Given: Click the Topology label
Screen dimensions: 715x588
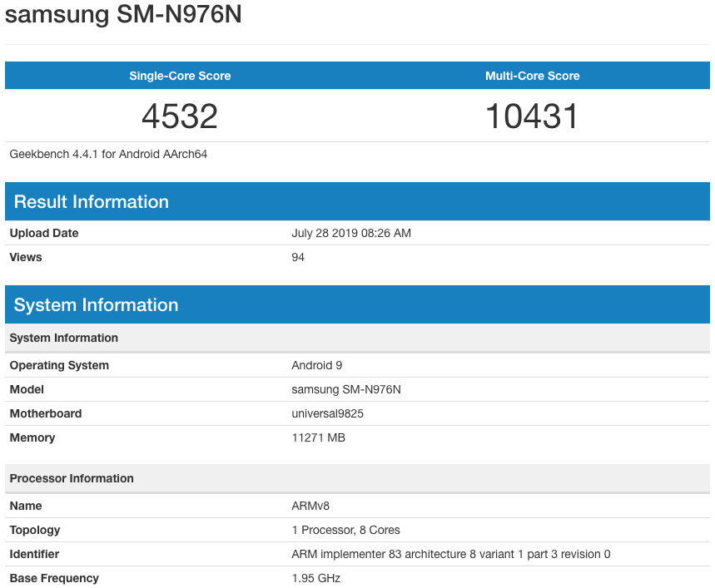Looking at the screenshot, I should point(35,530).
